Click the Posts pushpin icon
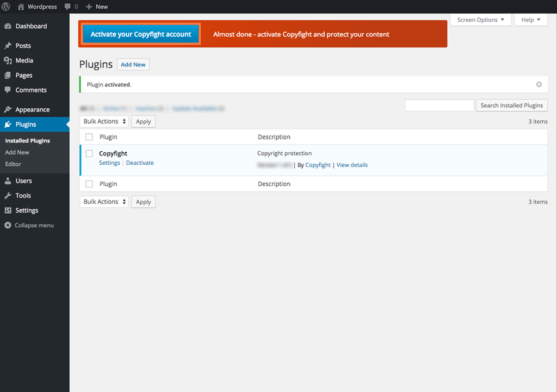Viewport: 557px width, 392px height. pyautogui.click(x=8, y=46)
